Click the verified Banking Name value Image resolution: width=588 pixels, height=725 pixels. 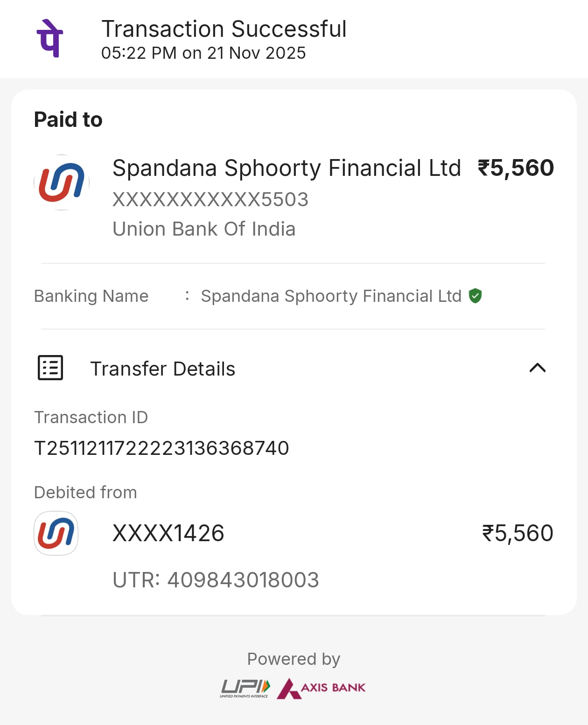tap(331, 296)
